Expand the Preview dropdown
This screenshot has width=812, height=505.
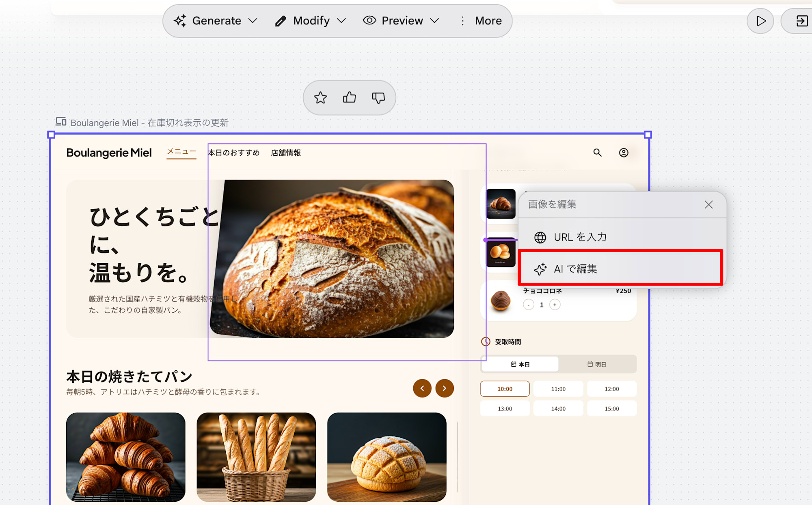401,21
